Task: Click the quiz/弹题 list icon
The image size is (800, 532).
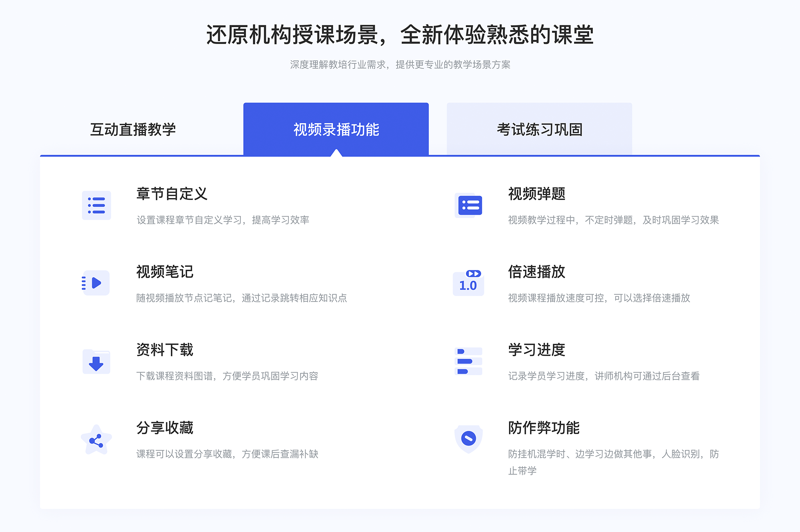Action: (x=469, y=206)
